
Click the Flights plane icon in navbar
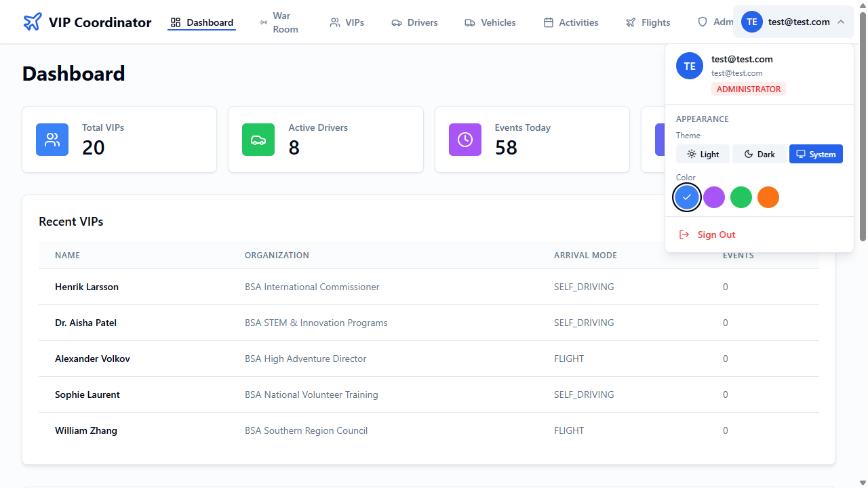[631, 22]
